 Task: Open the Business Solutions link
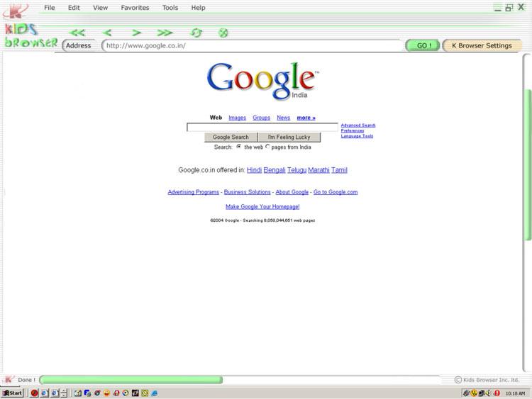248,192
